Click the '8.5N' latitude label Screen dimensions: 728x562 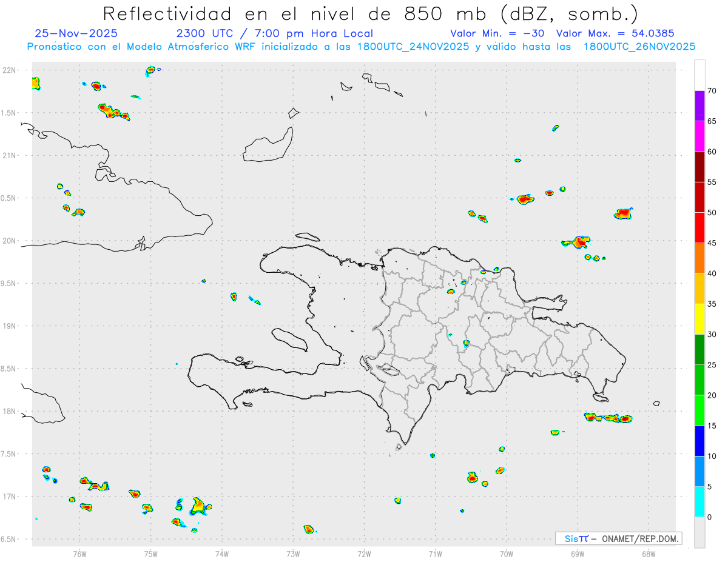coord(8,369)
